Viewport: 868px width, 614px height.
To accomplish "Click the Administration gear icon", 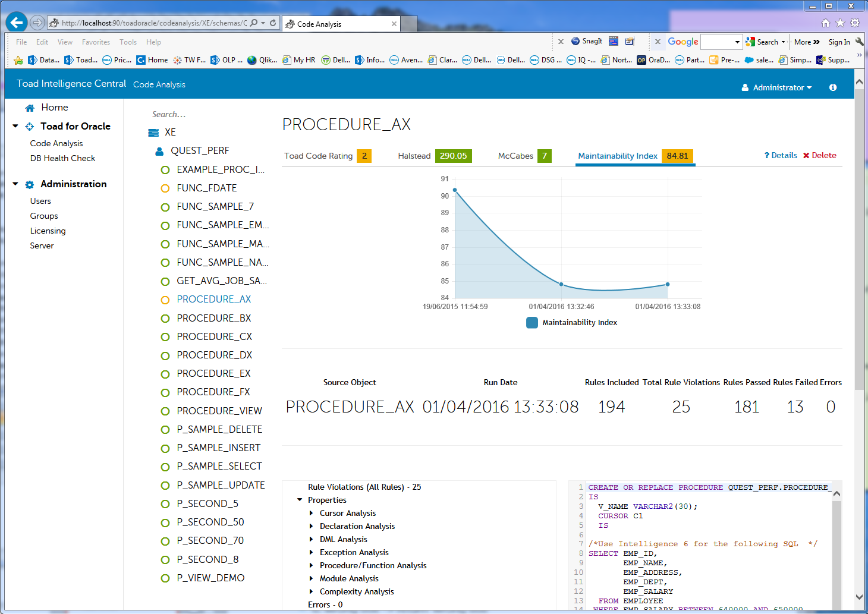I will point(30,184).
